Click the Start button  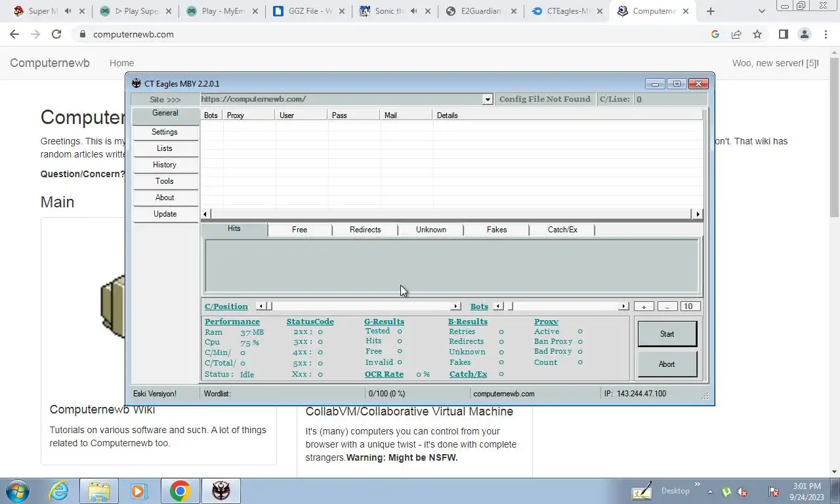667,334
